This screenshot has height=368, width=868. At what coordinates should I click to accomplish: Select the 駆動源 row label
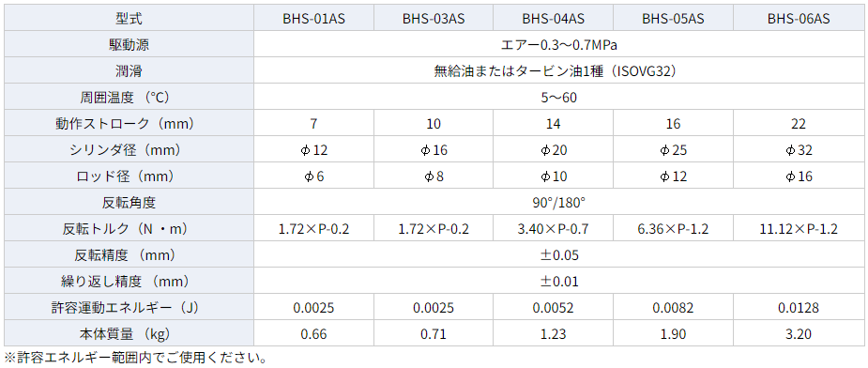coord(129,45)
